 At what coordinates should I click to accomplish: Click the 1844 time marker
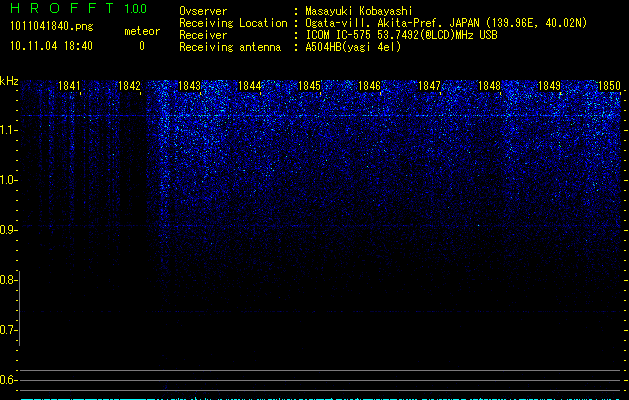(250, 86)
